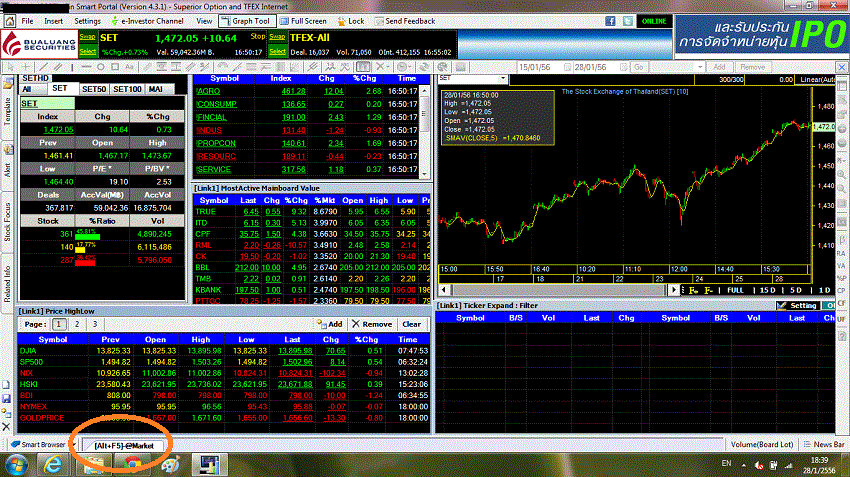Launch Internet Explorer from taskbar

(x=53, y=465)
